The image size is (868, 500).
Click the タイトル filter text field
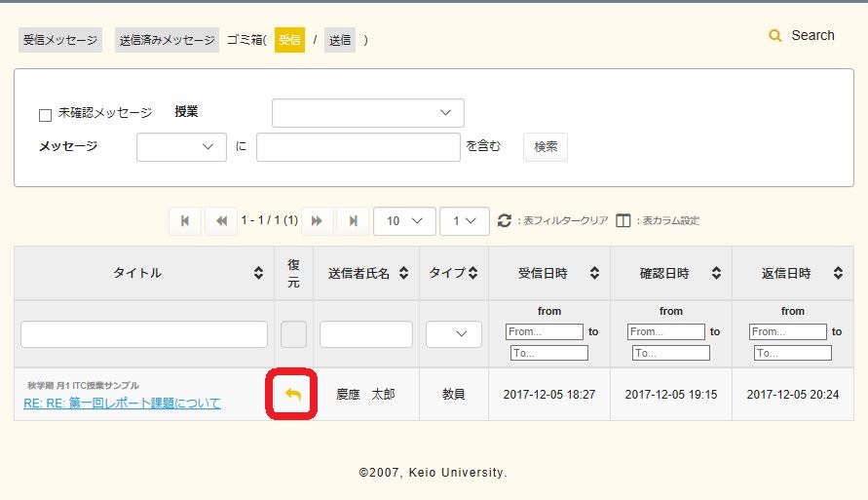144,334
